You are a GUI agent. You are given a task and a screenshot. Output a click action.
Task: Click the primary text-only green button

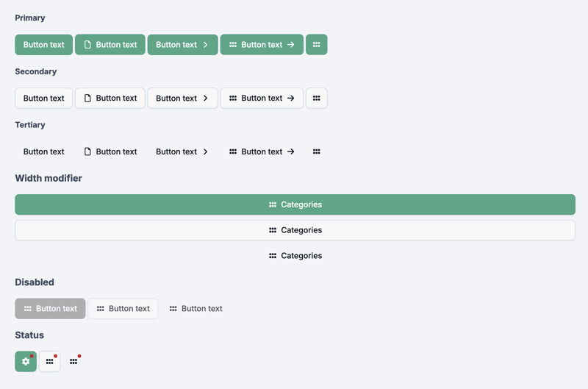click(x=44, y=45)
